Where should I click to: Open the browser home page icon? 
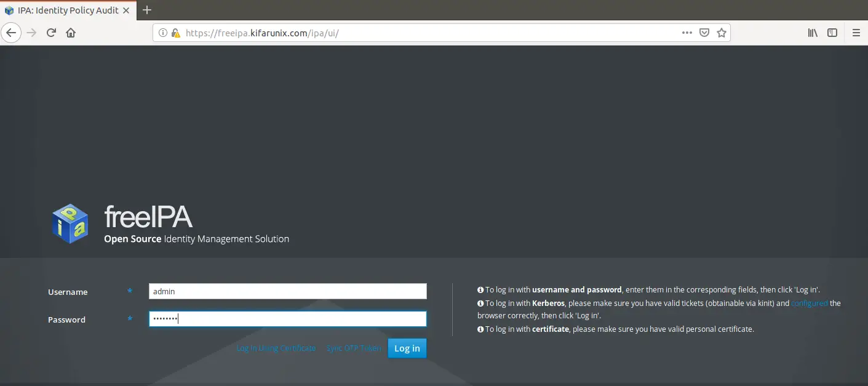[x=71, y=33]
